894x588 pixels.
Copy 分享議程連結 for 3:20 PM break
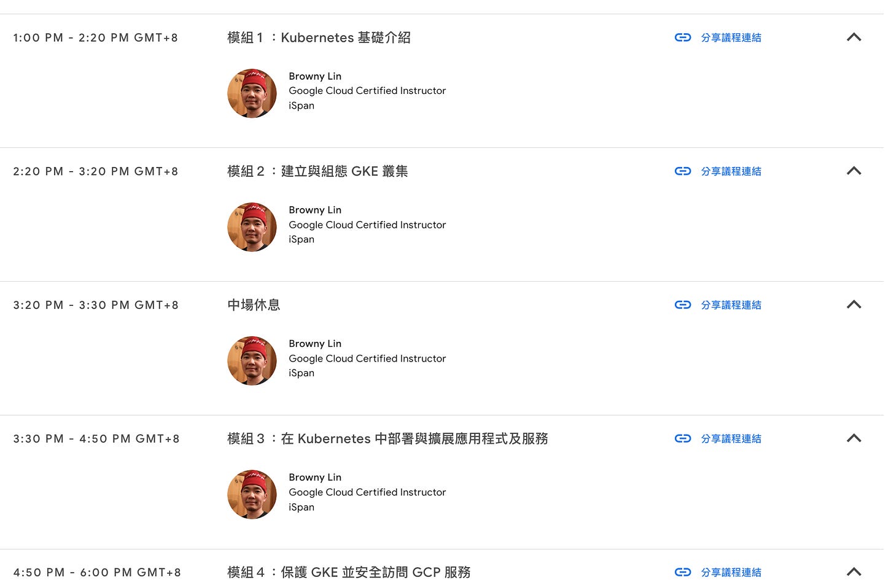point(731,305)
